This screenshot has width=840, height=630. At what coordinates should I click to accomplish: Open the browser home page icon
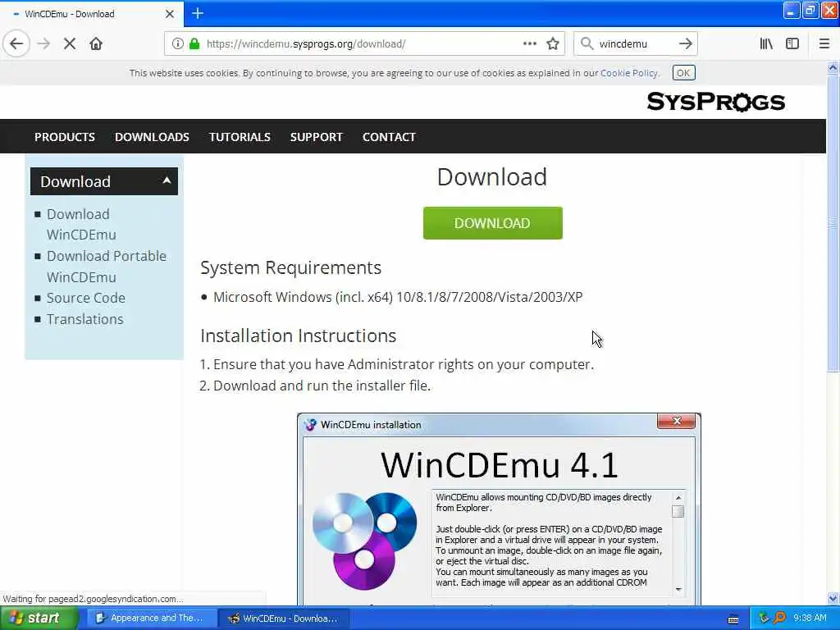[96, 43]
